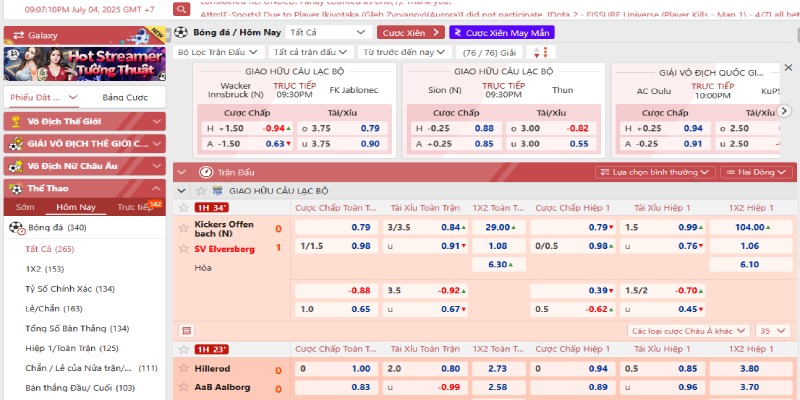Viewport: 800px width, 400px height.
Task: Click the sort arrows icon next to Giải count
Action: pos(541,52)
